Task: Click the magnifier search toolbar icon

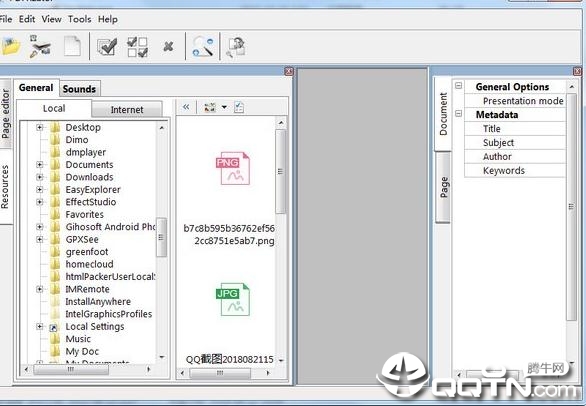Action: coord(203,47)
